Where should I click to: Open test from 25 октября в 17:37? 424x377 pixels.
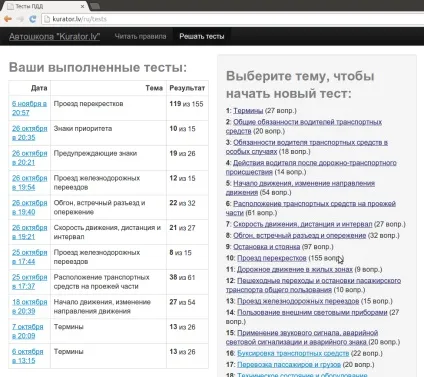coord(29,282)
